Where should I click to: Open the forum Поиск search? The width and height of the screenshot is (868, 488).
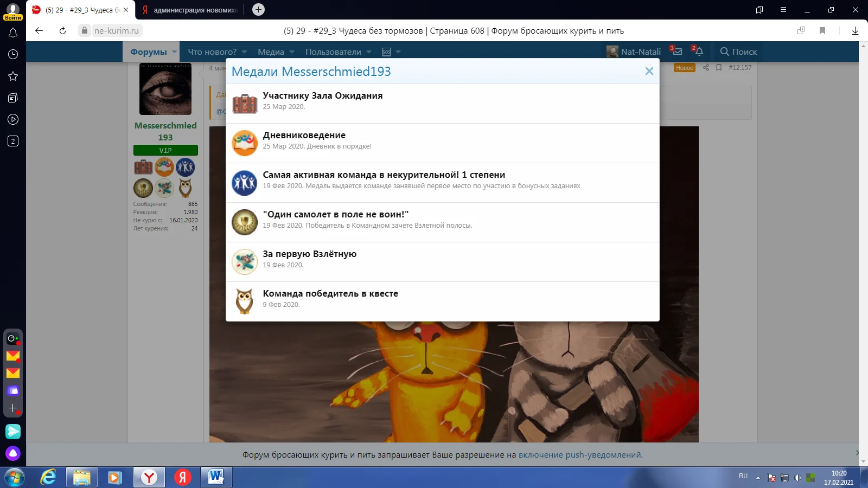[738, 52]
